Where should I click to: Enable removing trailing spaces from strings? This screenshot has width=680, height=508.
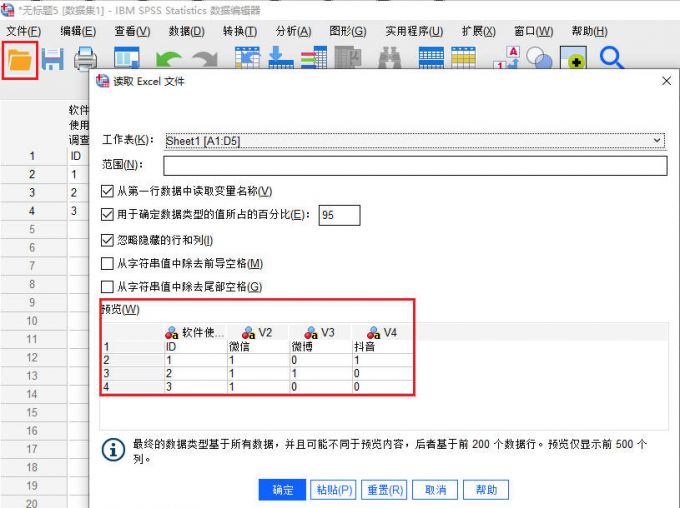pos(107,287)
